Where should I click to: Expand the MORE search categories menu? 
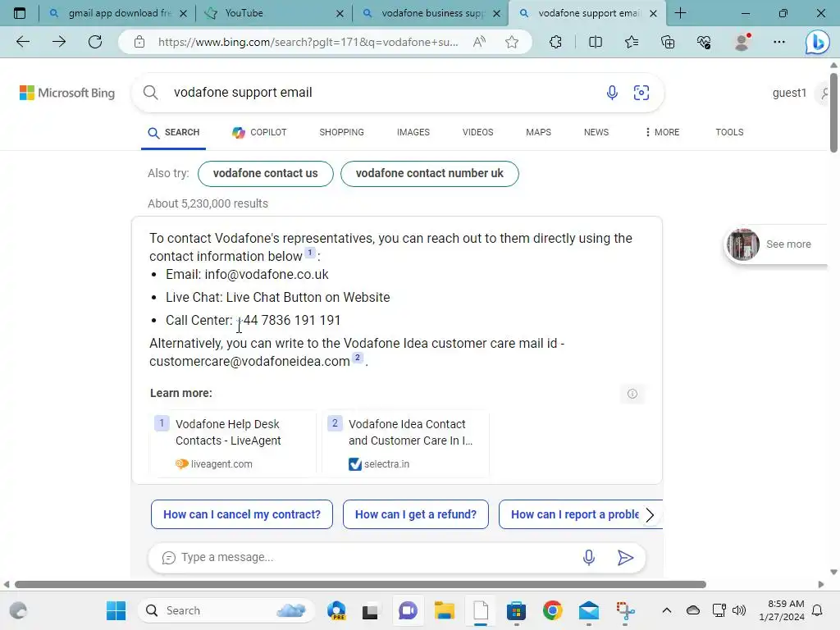(x=662, y=132)
